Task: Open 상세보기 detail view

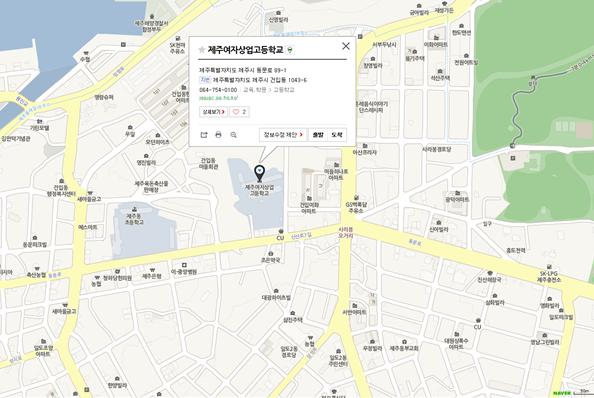Action: pyautogui.click(x=214, y=112)
